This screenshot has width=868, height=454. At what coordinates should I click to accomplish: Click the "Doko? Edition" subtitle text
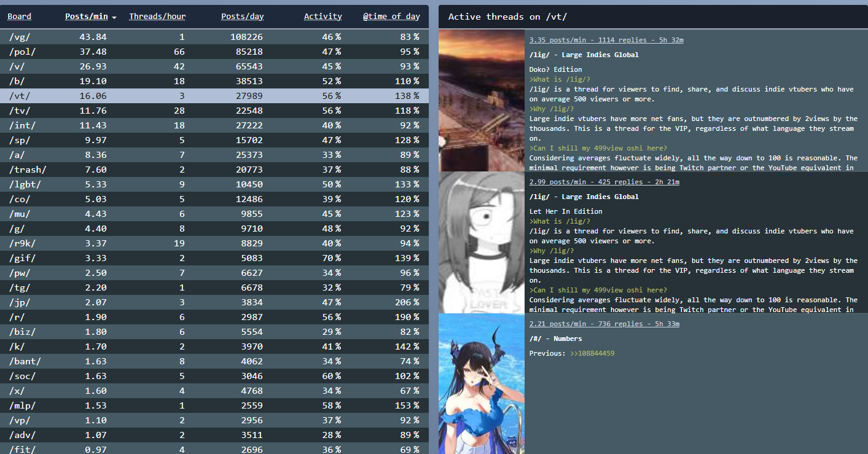556,69
